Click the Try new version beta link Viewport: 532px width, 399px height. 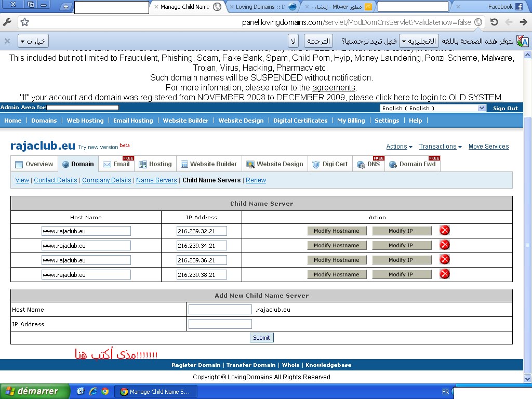click(x=104, y=147)
